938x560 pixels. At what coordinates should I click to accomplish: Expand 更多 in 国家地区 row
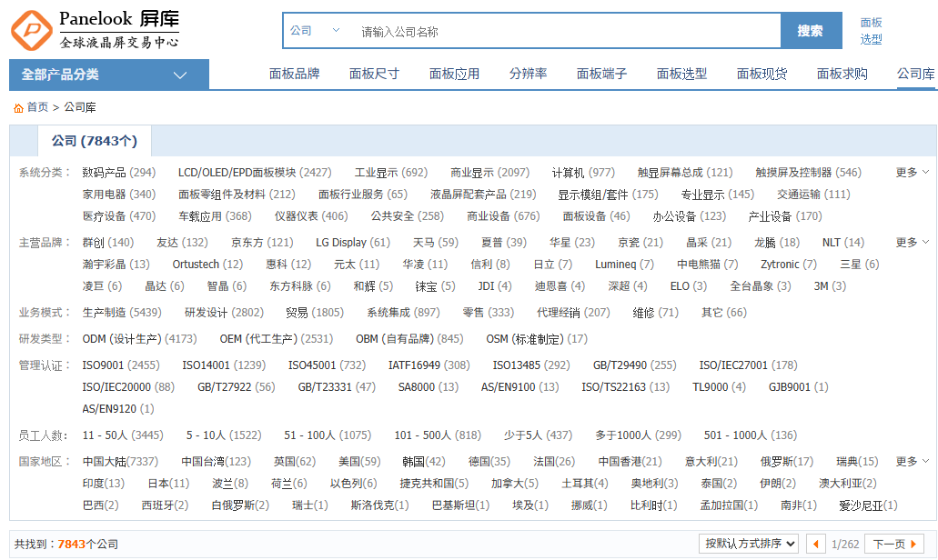point(913,462)
